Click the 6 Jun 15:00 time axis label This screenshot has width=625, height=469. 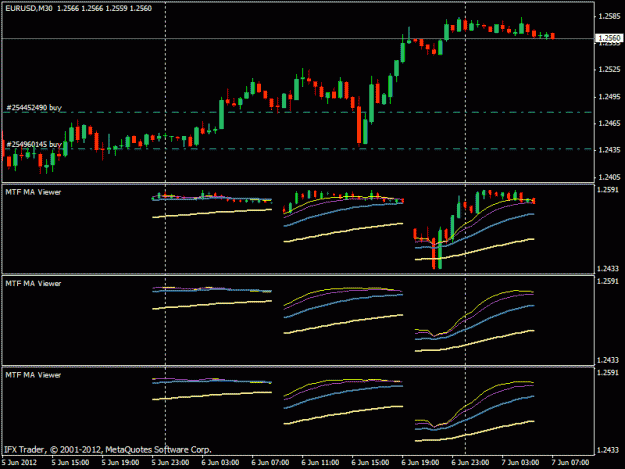(370, 463)
